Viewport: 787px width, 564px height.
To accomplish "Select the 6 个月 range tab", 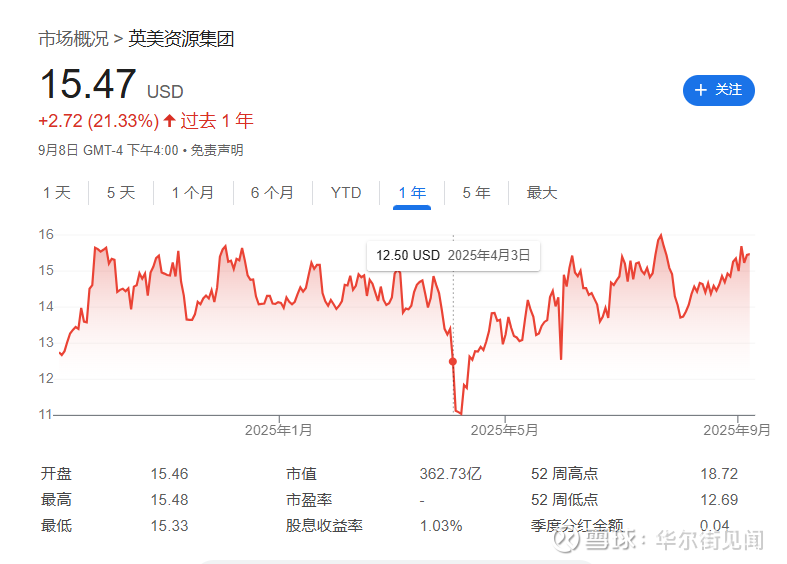I will pyautogui.click(x=272, y=193).
